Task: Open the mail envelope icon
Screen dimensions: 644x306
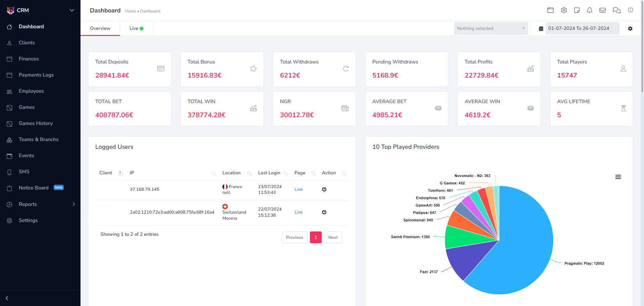Action: click(x=603, y=10)
